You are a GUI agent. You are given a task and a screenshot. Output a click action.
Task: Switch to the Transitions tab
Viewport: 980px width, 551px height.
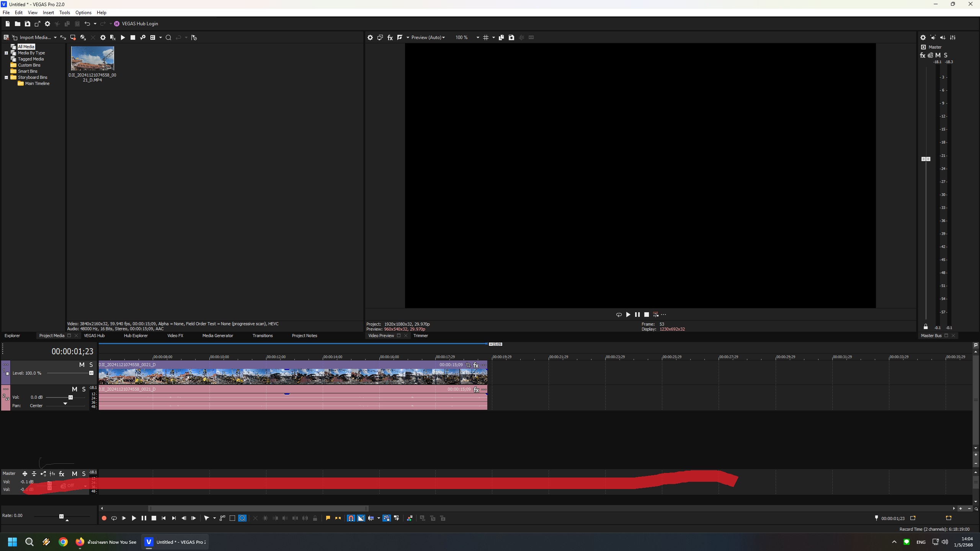[x=263, y=336]
